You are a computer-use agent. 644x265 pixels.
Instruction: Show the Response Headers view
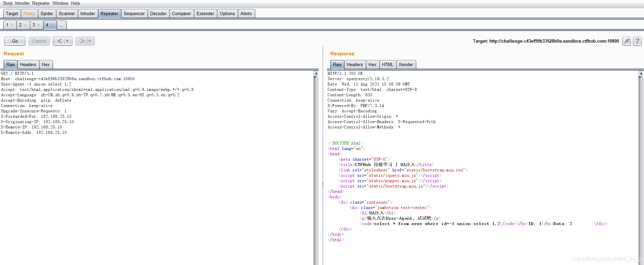tap(355, 65)
